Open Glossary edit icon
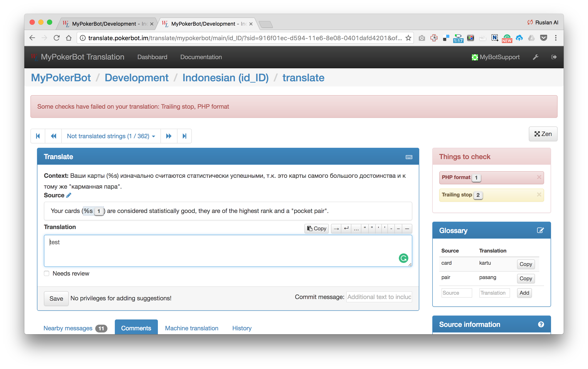This screenshot has height=369, width=588. [540, 230]
